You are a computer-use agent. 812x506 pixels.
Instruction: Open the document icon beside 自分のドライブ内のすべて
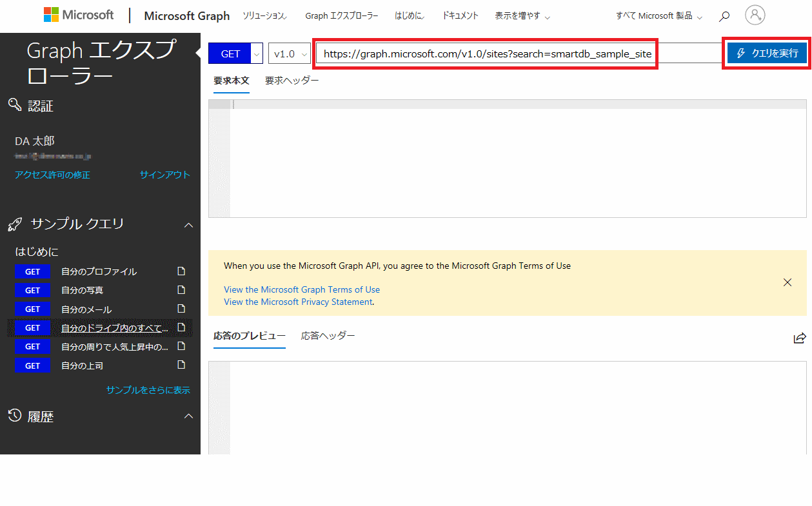181,327
